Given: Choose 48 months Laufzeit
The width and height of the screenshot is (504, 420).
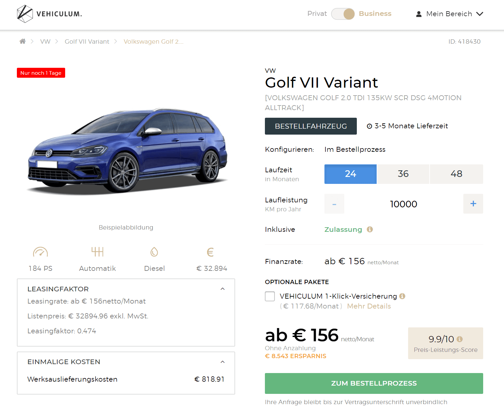Looking at the screenshot, I should click(456, 174).
